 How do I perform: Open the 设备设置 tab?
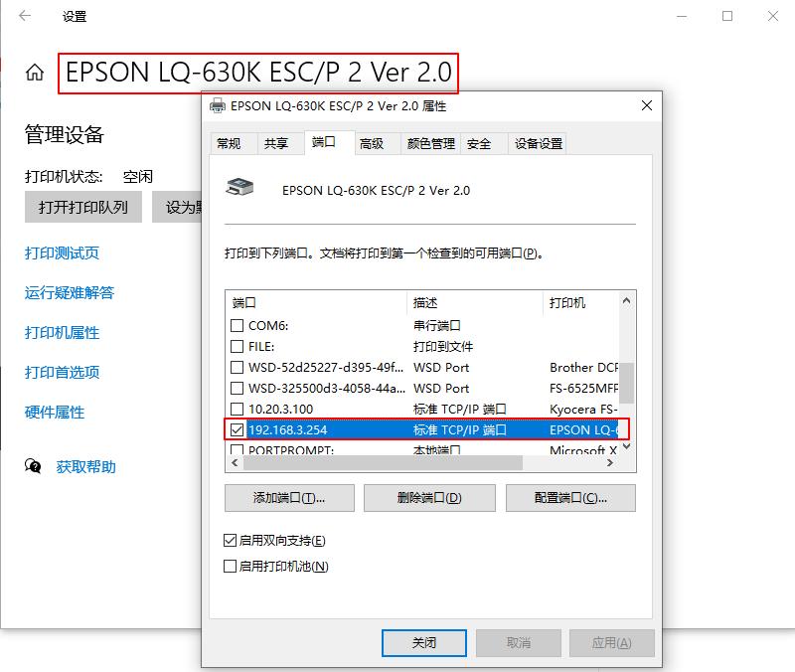[x=538, y=143]
